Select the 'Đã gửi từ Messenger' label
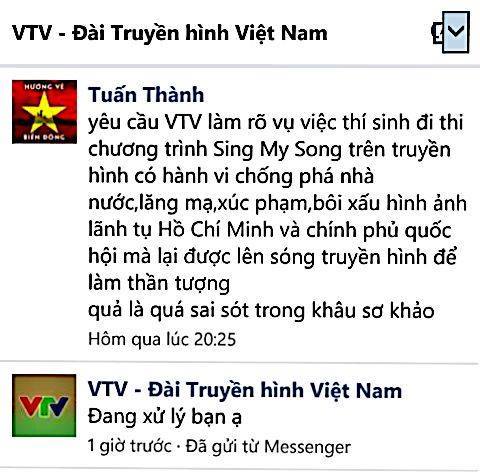The width and height of the screenshot is (480, 472). (x=268, y=446)
